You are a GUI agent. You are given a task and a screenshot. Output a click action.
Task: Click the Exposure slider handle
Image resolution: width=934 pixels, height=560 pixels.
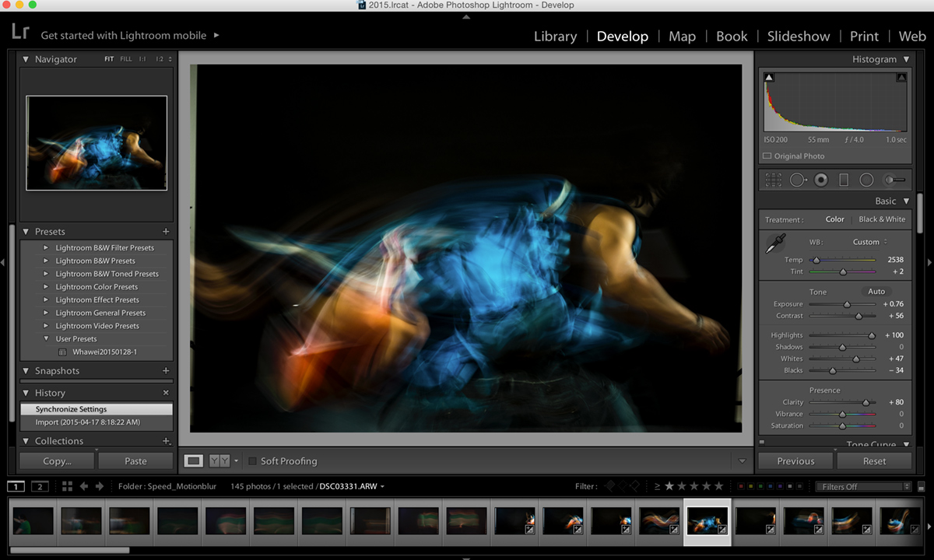pyautogui.click(x=847, y=304)
